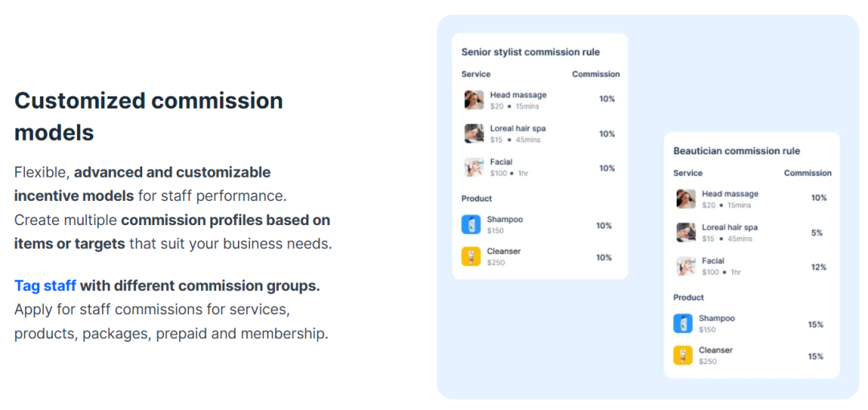Viewport: 868px width, 410px height.
Task: Click Loreal hair spa photo in Beautician card
Action: pyautogui.click(x=686, y=232)
